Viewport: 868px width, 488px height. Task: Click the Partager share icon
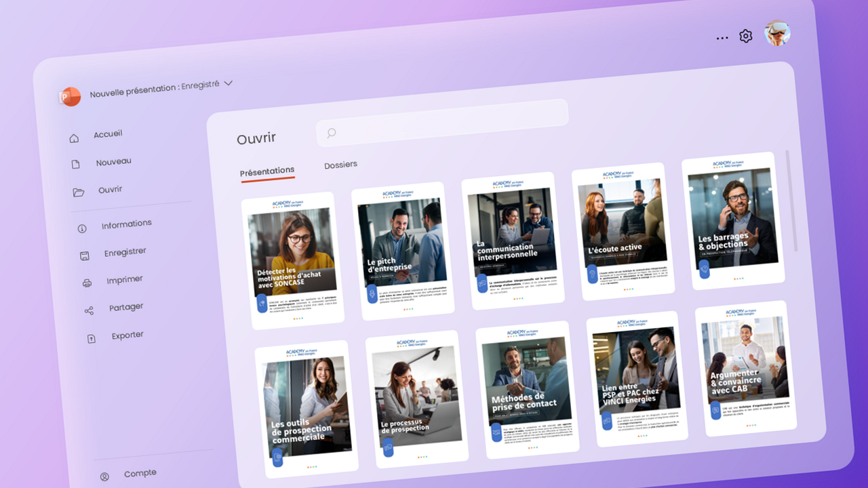tap(89, 310)
